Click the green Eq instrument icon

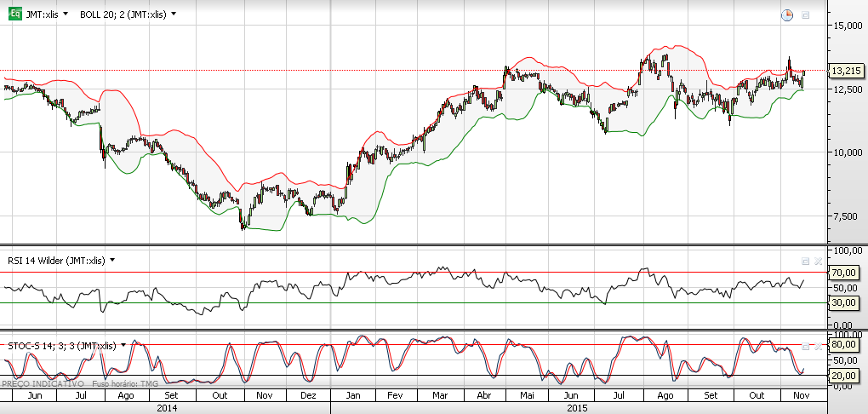point(14,14)
